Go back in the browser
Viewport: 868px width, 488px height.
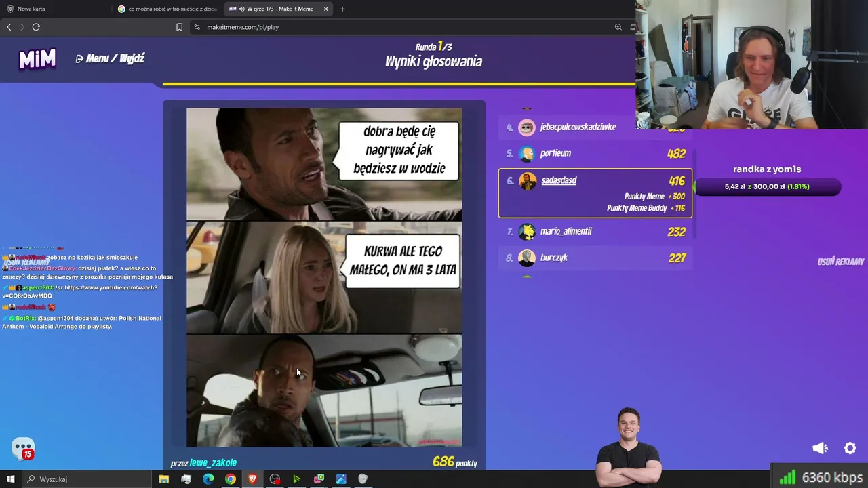point(9,27)
